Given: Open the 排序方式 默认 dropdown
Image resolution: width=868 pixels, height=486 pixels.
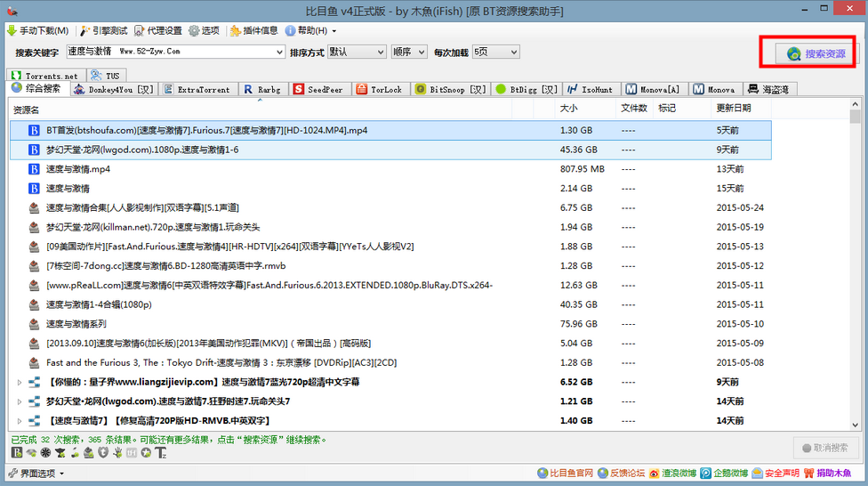Looking at the screenshot, I should 378,52.
